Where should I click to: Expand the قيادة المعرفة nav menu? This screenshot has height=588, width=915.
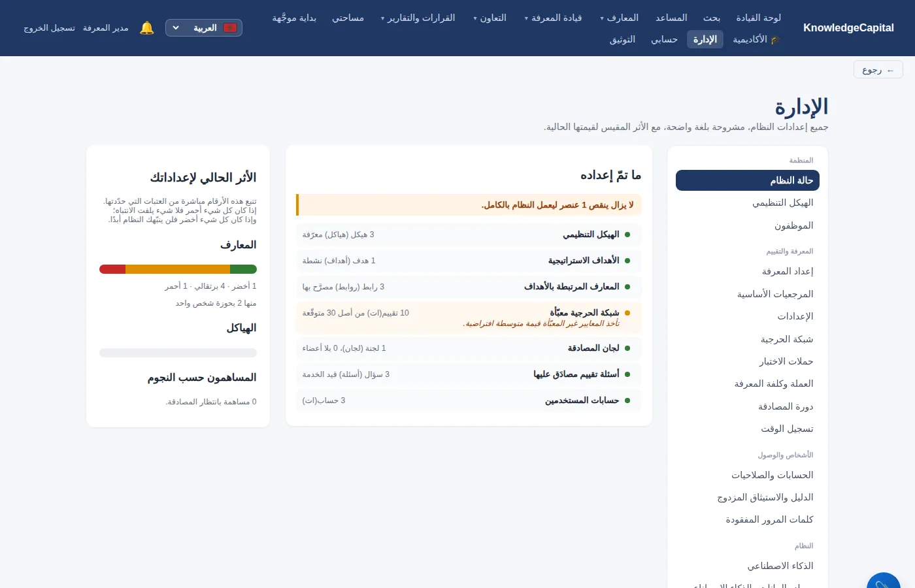[553, 18]
